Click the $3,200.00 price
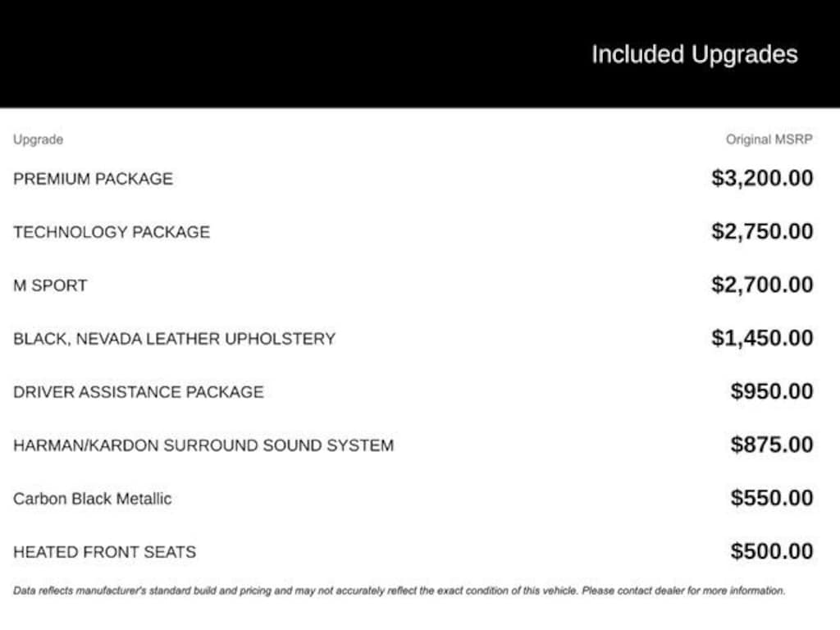Image resolution: width=840 pixels, height=630 pixels. [x=762, y=178]
